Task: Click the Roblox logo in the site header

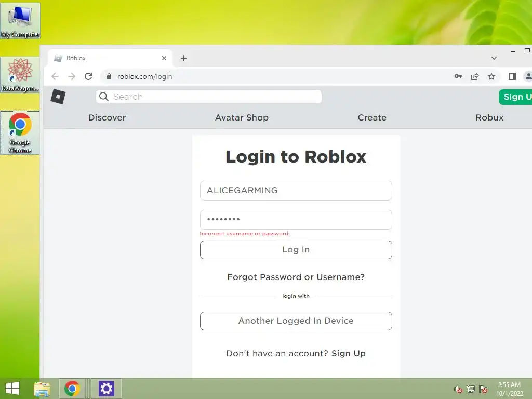Action: point(58,97)
